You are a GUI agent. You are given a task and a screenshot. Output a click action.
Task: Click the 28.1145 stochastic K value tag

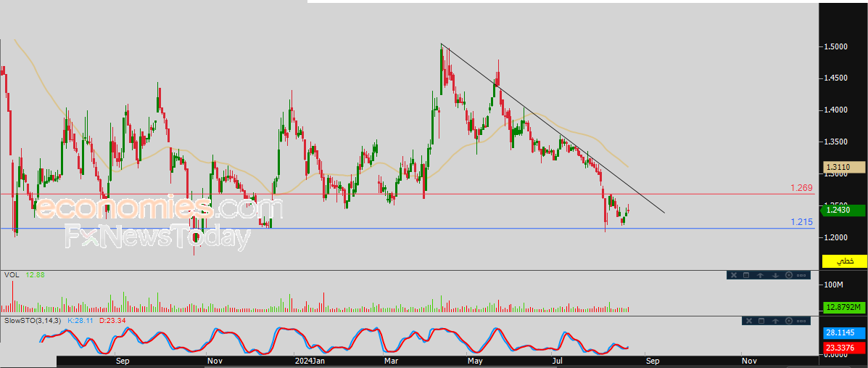point(843,335)
